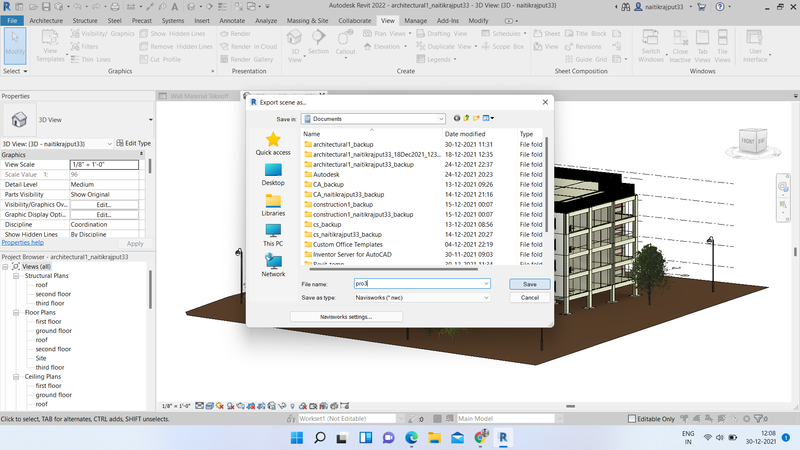The width and height of the screenshot is (800, 450).
Task: Click the Navisworks settings button
Action: [x=346, y=317]
